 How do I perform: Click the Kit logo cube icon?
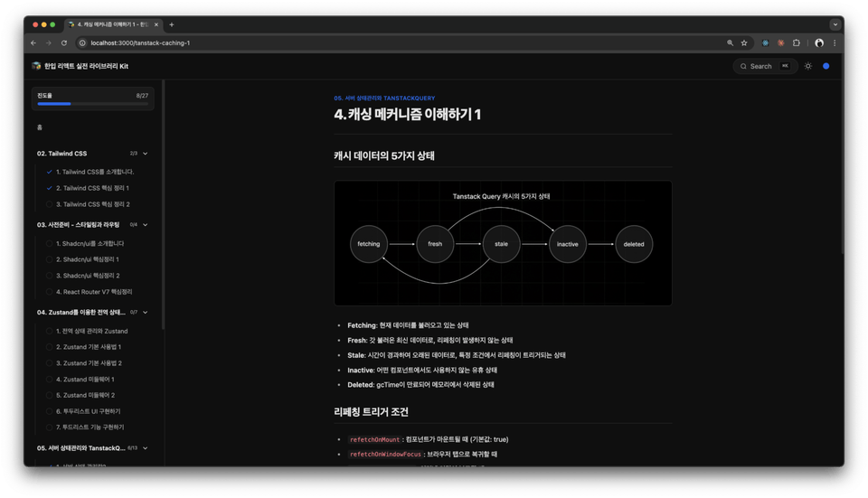tap(36, 66)
